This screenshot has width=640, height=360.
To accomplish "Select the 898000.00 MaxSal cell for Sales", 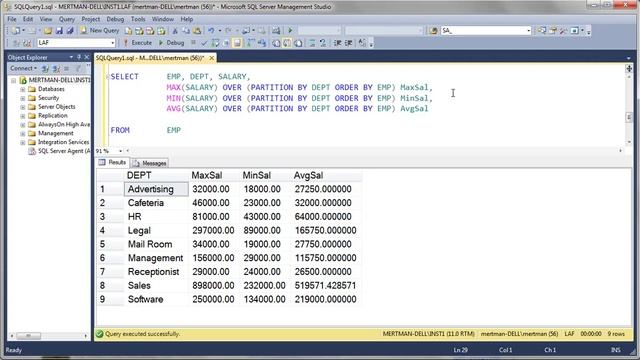I will (x=214, y=286).
